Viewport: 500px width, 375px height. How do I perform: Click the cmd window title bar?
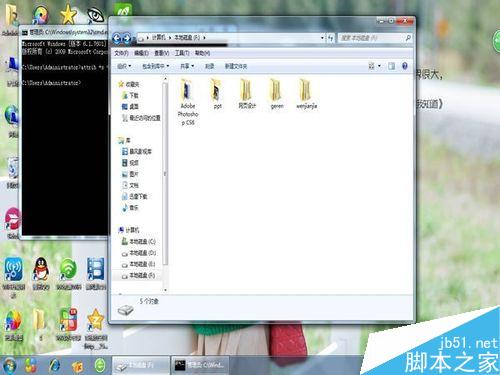click(x=64, y=32)
